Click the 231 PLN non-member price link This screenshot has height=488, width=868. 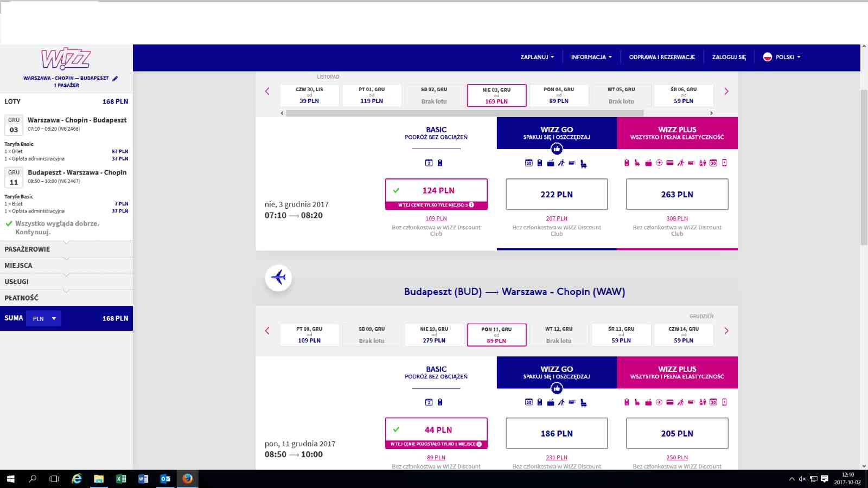pyautogui.click(x=557, y=458)
